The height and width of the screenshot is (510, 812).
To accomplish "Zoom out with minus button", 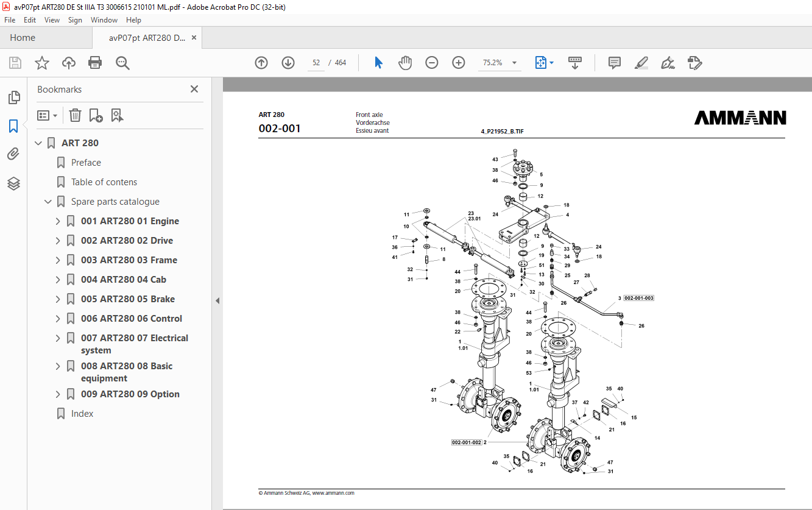I will point(432,63).
